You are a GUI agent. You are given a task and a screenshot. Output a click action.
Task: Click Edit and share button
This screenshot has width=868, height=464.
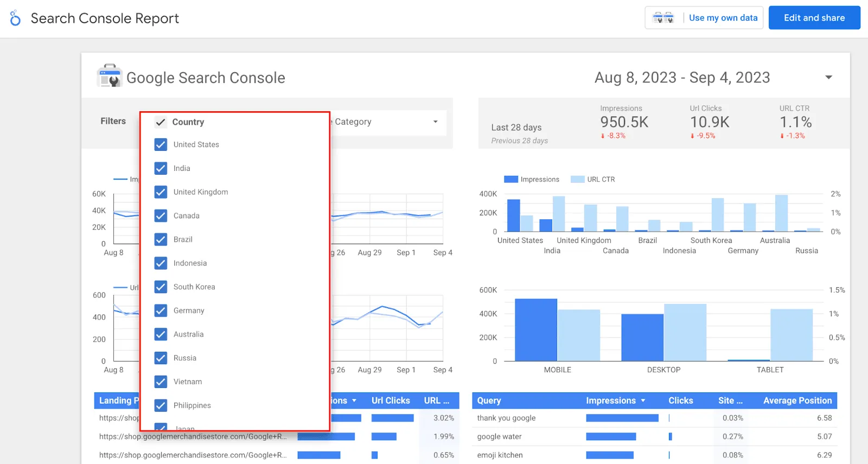(x=814, y=18)
